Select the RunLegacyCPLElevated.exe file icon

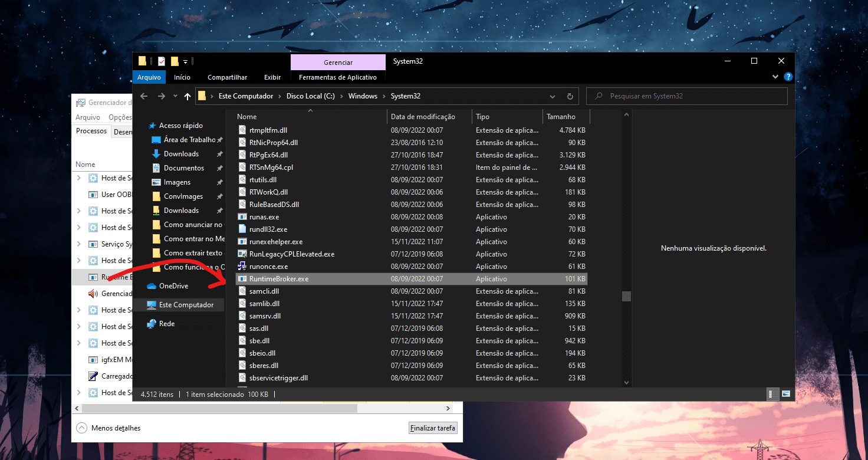(242, 254)
